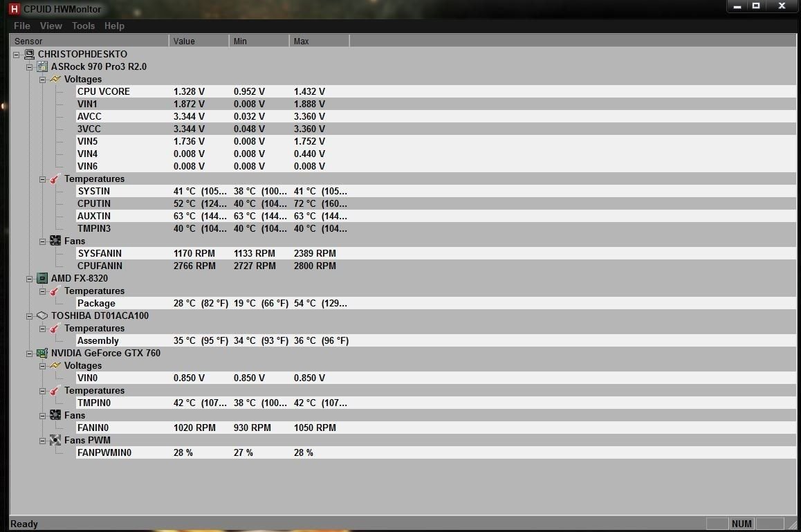The image size is (801, 532).
Task: Click the Min column header
Action: click(259, 41)
